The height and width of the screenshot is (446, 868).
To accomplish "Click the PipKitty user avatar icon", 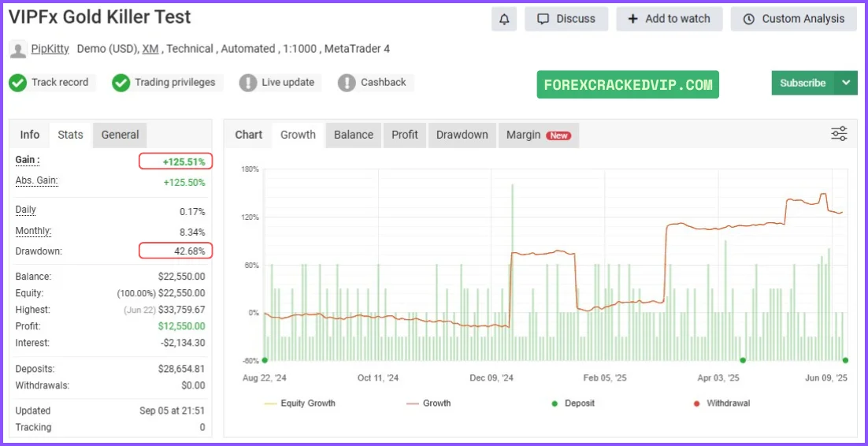I will (17, 50).
